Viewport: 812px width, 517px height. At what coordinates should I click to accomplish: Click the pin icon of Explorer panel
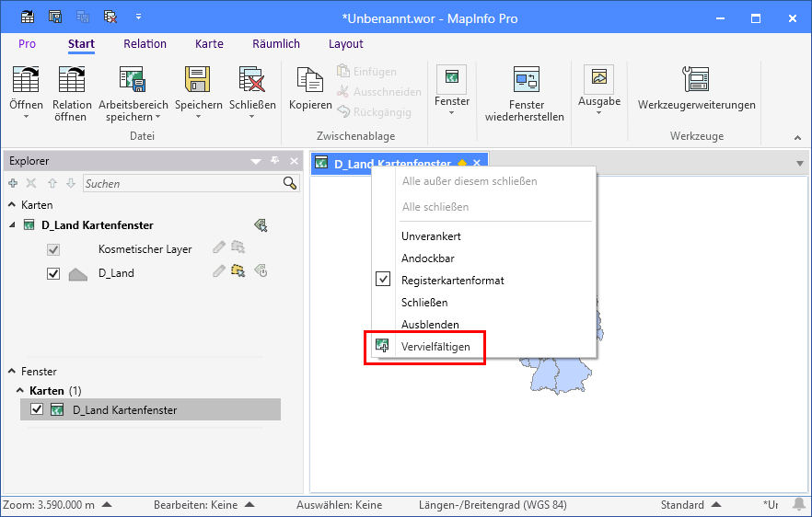click(275, 161)
